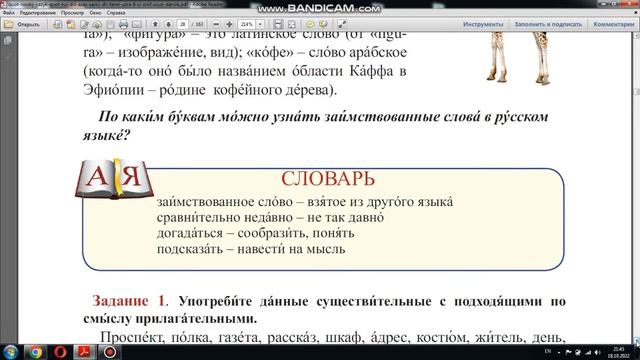
Task: Open the Заполнить и подписать panel
Action: point(548,24)
